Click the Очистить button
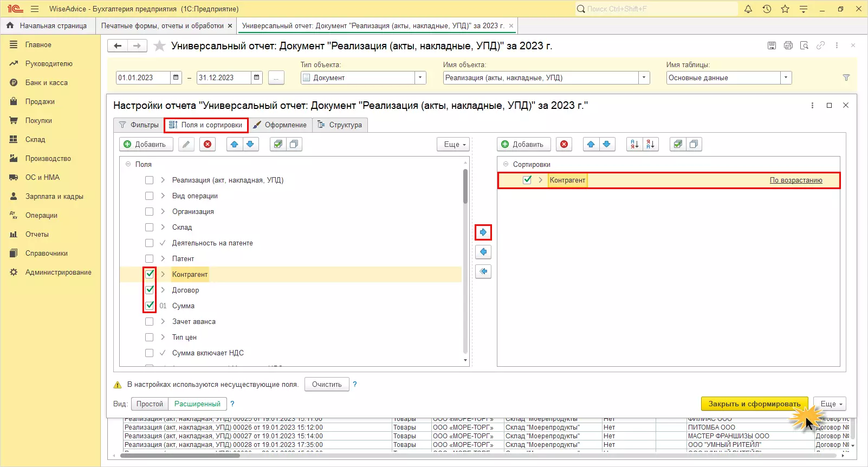The image size is (868, 467). pyautogui.click(x=327, y=384)
